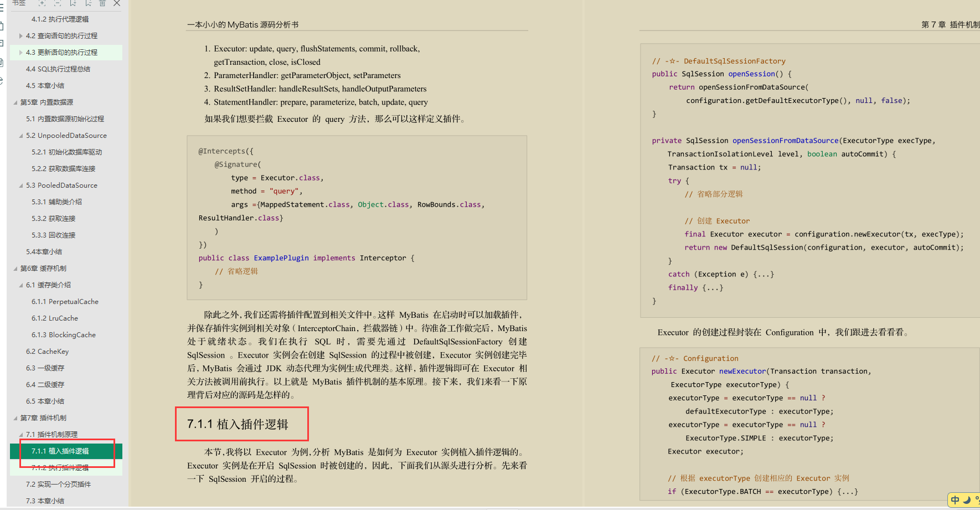Click the add bookmark icon
The height and width of the screenshot is (510, 980).
(73, 3)
